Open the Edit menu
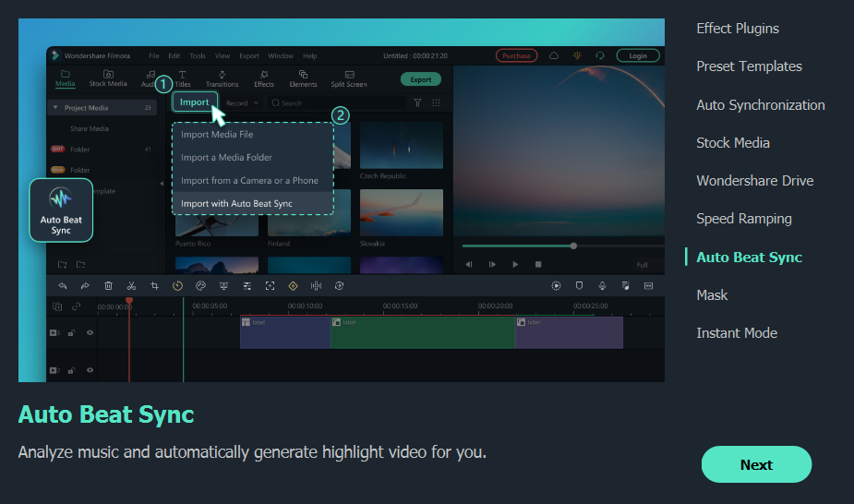The image size is (854, 504). click(x=174, y=55)
